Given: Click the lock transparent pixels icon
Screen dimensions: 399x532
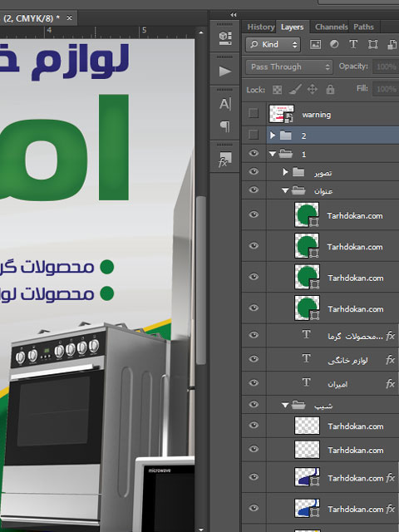Looking at the screenshot, I should 277,90.
